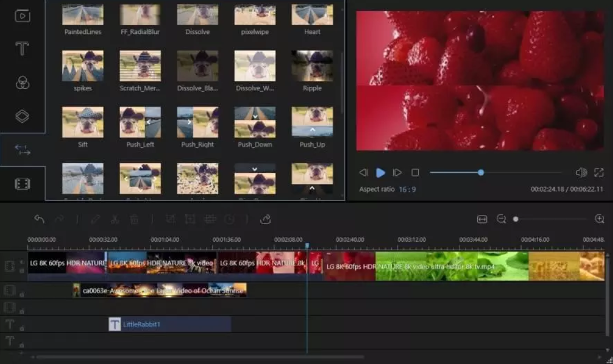Mute the LG 8K video track
Screen dimensions: 613x364
coord(20,262)
